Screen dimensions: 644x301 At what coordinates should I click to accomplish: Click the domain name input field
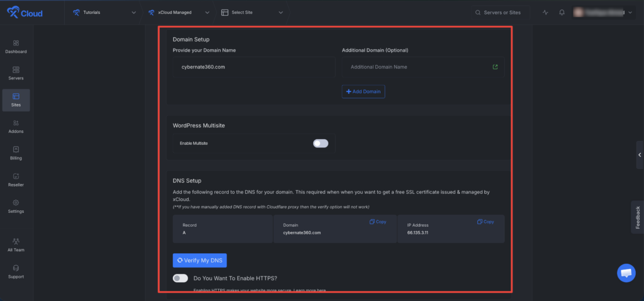254,67
